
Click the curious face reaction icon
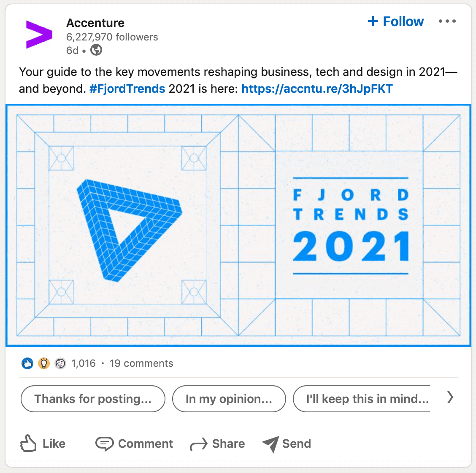click(60, 363)
